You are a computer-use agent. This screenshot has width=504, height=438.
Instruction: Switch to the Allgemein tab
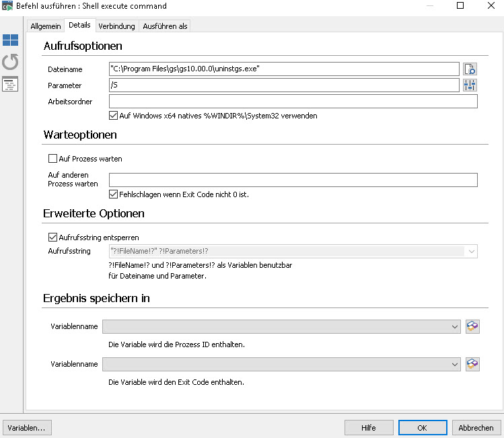[x=46, y=26]
